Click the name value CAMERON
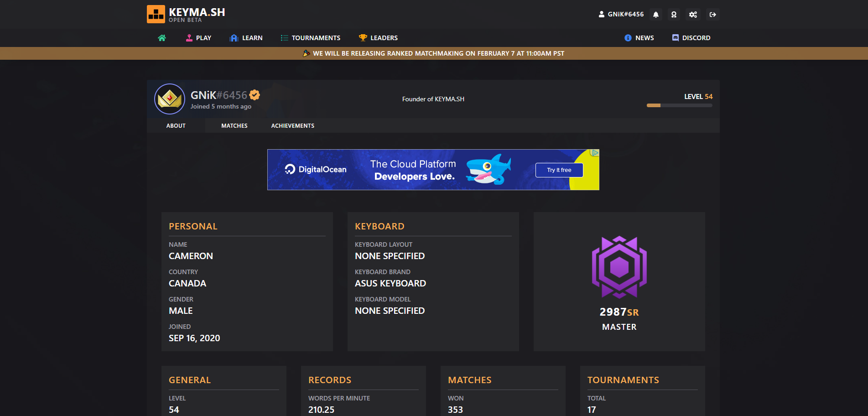The height and width of the screenshot is (416, 868). [191, 256]
